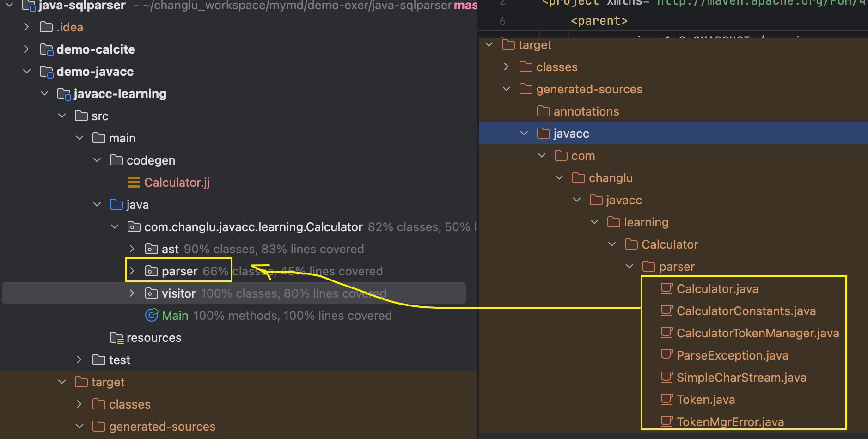Select 'classes' label in left tree
The height and width of the screenshot is (439, 868).
click(130, 404)
